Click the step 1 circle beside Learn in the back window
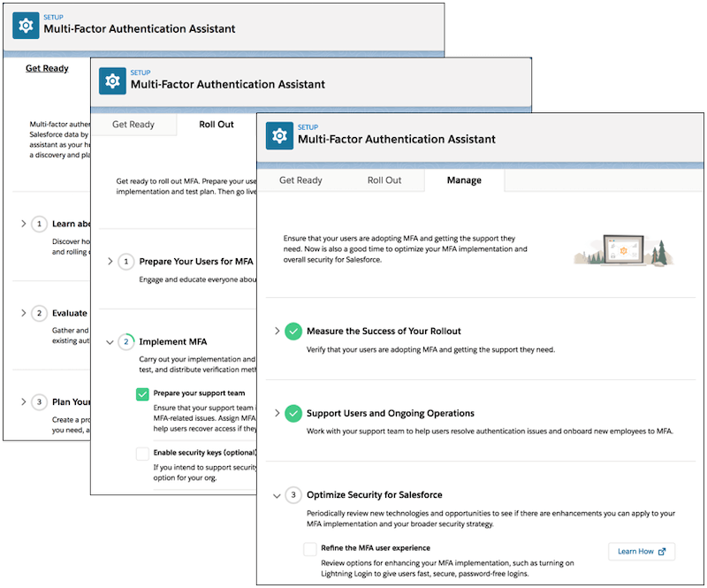Screen dimensions: 707x588 pyautogui.click(x=39, y=224)
